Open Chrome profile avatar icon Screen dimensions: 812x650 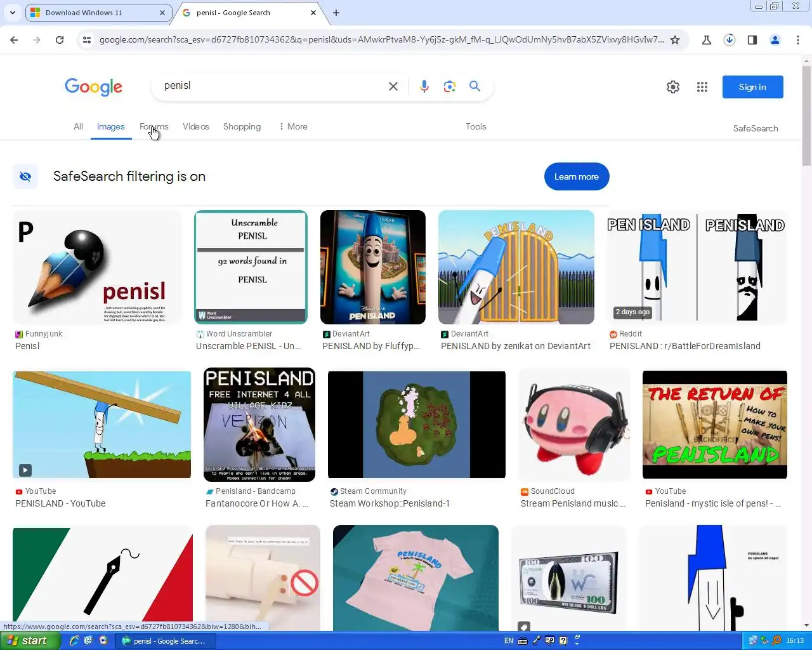pos(775,40)
